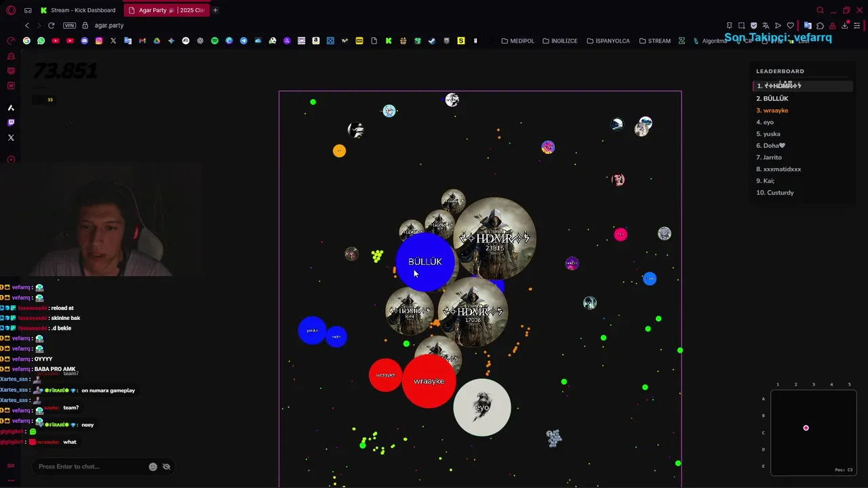Select ✧✧HDMR✧✧ in leaderboard
This screenshot has width=868, height=488.
803,86
